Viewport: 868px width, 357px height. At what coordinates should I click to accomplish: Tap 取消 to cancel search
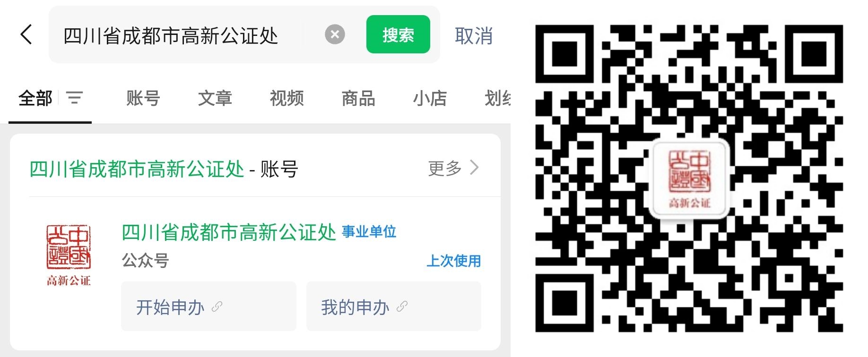474,35
